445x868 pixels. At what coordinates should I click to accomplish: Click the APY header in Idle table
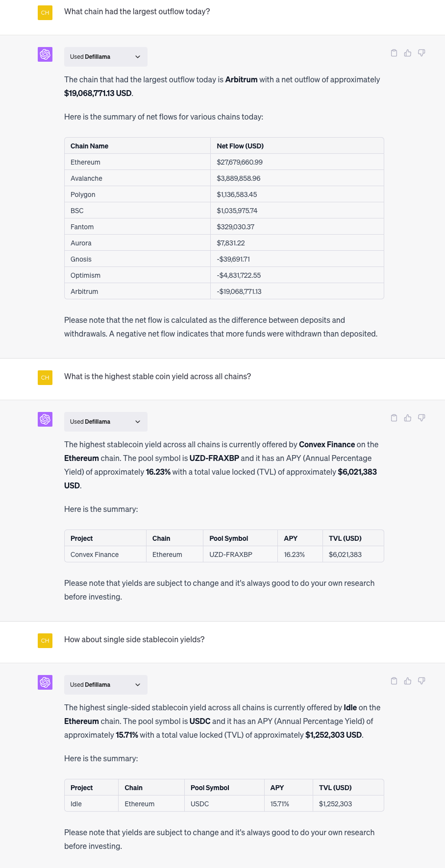[277, 788]
